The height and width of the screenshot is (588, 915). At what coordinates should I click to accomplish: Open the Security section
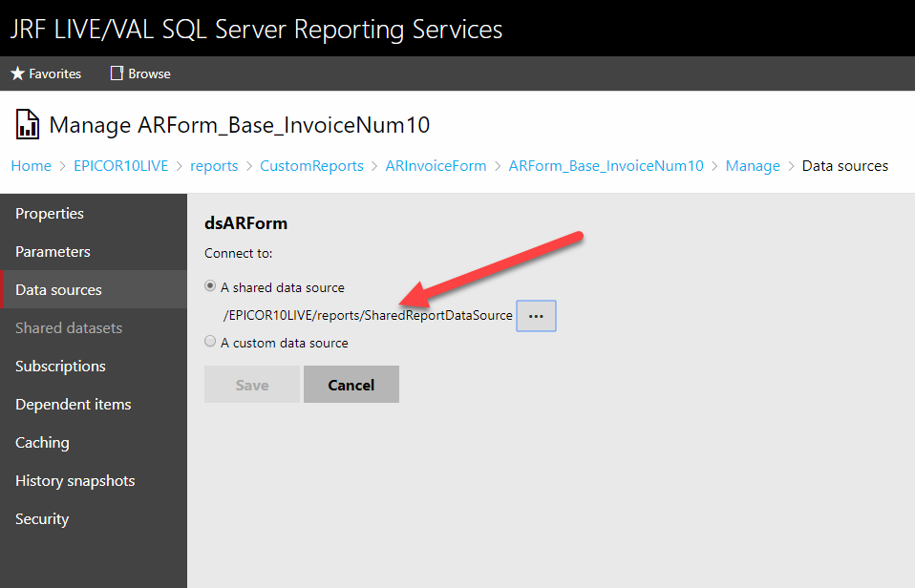pos(94,518)
